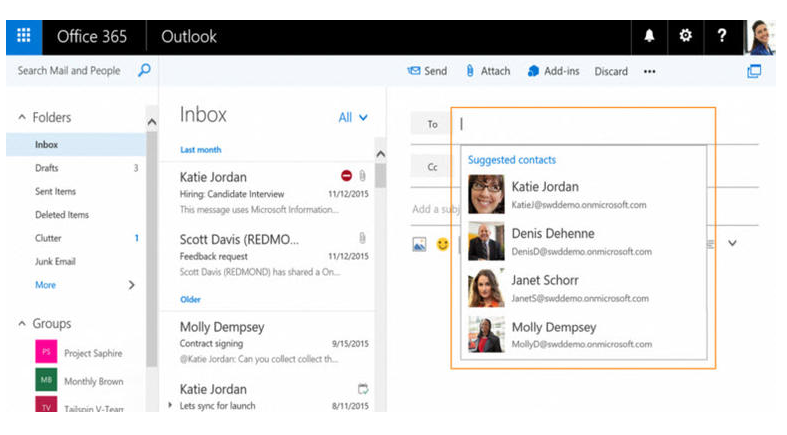Send the message
This screenshot has height=435, width=787.
pyautogui.click(x=427, y=71)
